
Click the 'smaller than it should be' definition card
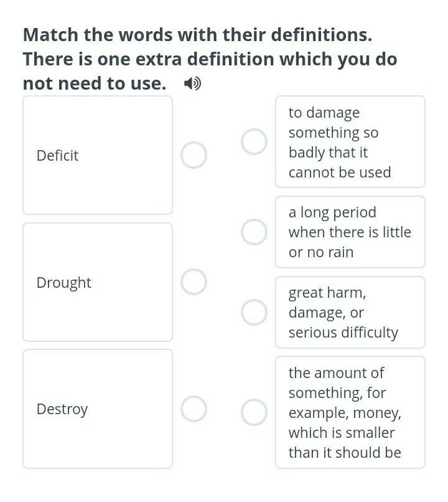pos(350,412)
